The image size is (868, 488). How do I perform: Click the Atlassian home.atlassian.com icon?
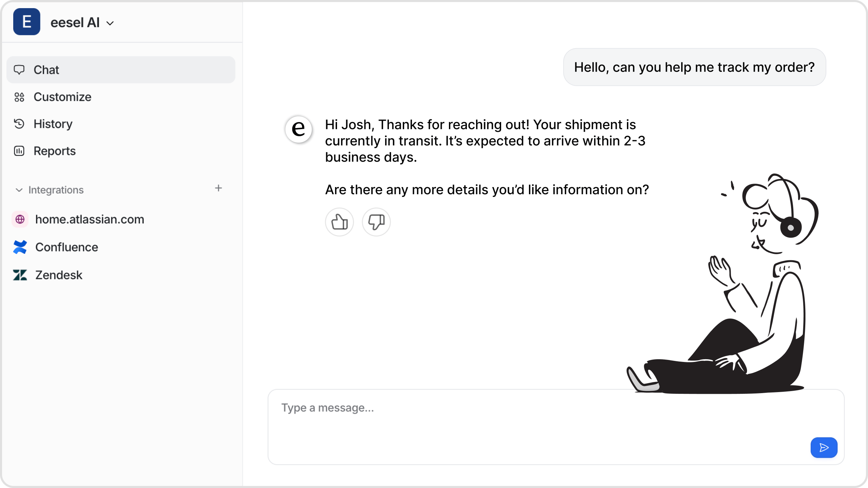click(20, 219)
